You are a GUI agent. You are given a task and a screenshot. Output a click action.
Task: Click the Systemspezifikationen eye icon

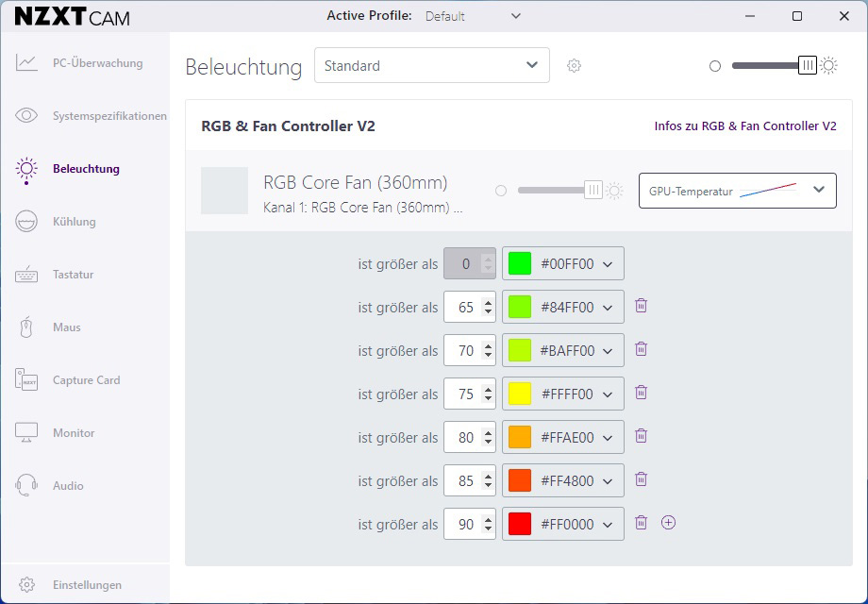(x=26, y=115)
